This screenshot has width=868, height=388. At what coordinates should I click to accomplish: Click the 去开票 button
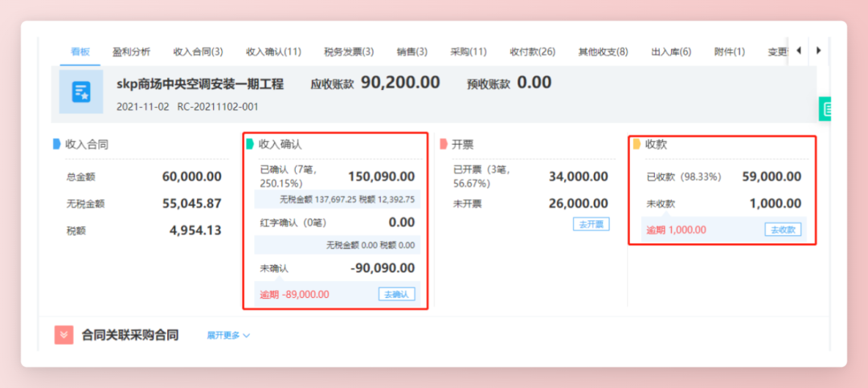tap(592, 224)
